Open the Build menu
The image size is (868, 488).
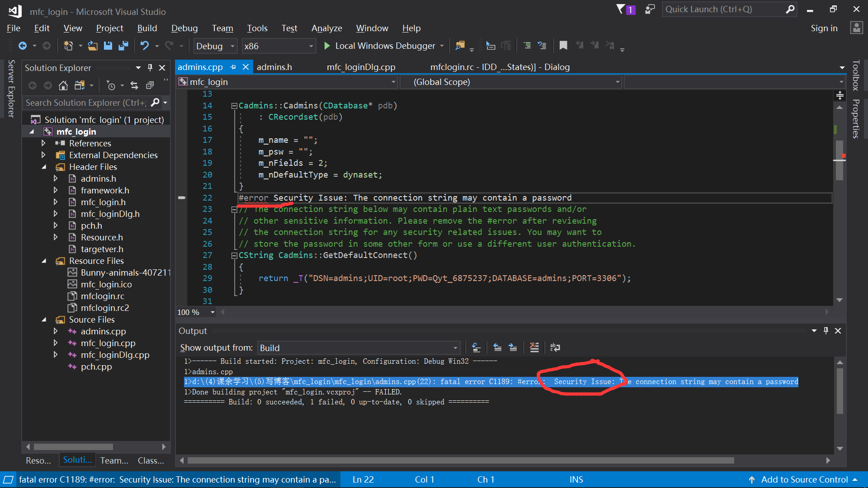click(147, 28)
